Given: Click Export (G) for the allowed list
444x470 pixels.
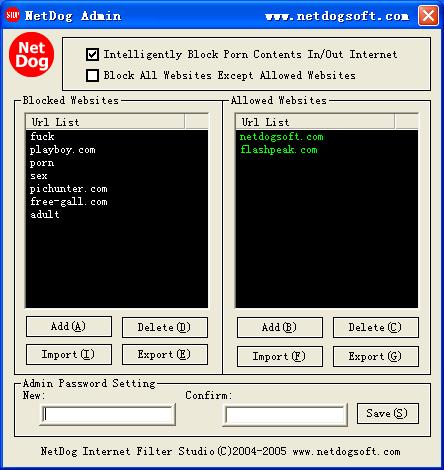Looking at the screenshot, I should click(376, 356).
